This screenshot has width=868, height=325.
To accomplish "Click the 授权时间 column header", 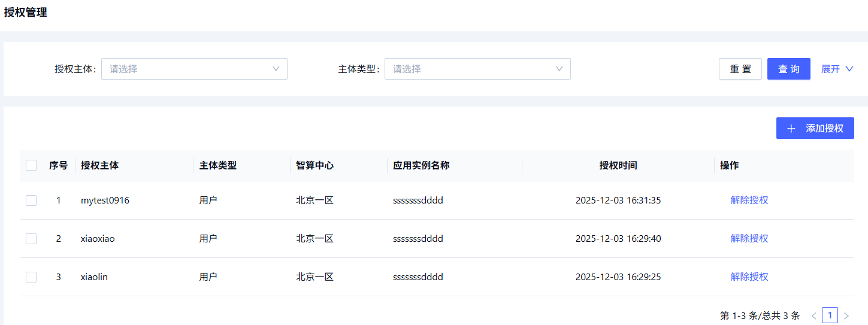I will [618, 166].
